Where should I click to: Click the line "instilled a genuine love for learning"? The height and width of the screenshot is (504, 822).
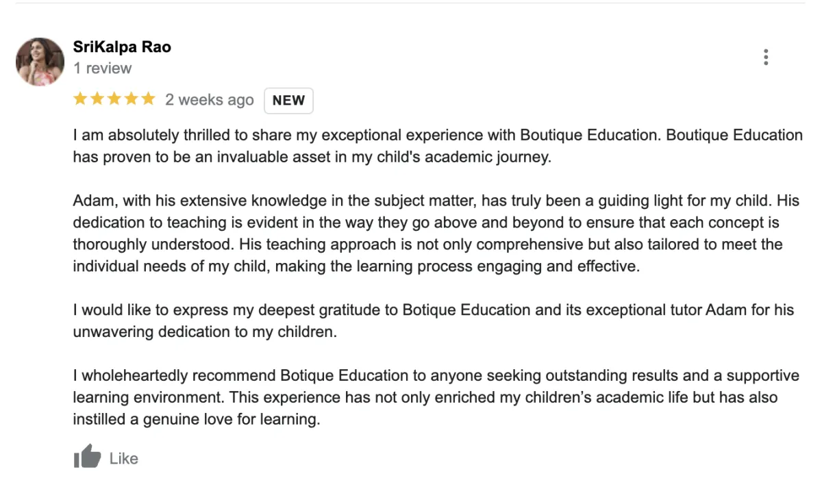click(197, 419)
